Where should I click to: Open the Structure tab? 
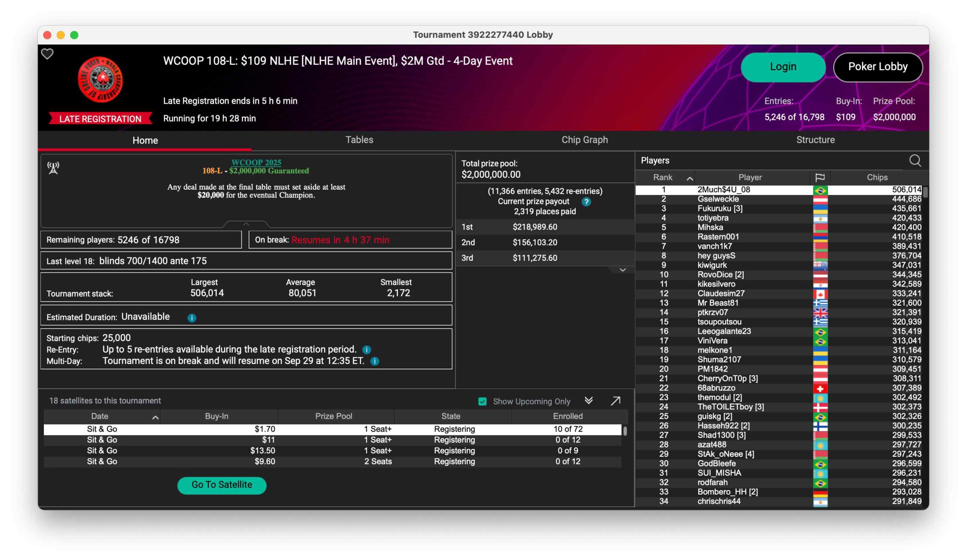[x=816, y=140]
